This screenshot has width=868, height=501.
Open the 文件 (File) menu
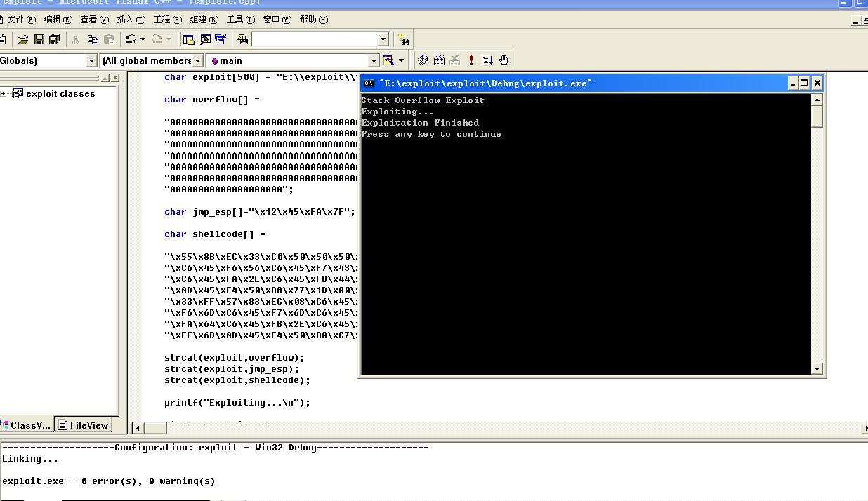pos(21,20)
